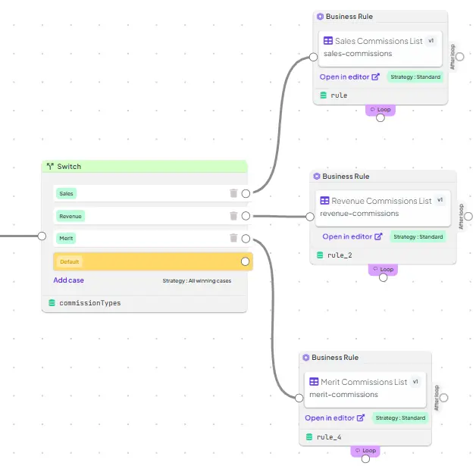
Task: Open Merit Commissions List in editor
Action: coord(334,418)
